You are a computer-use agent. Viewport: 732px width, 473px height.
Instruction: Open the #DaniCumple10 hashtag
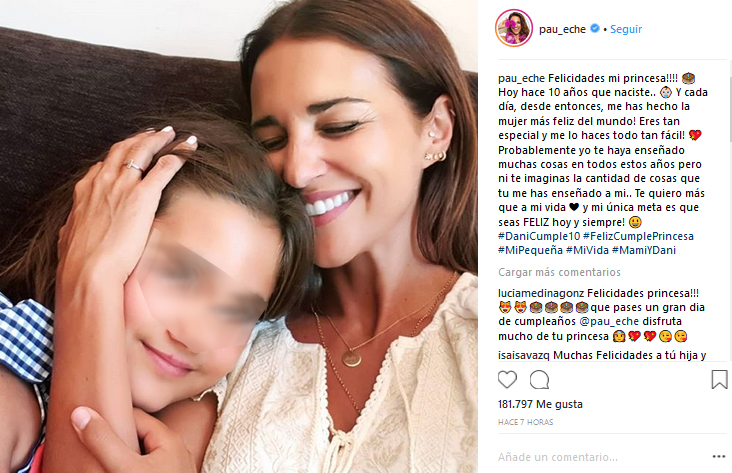[539, 236]
